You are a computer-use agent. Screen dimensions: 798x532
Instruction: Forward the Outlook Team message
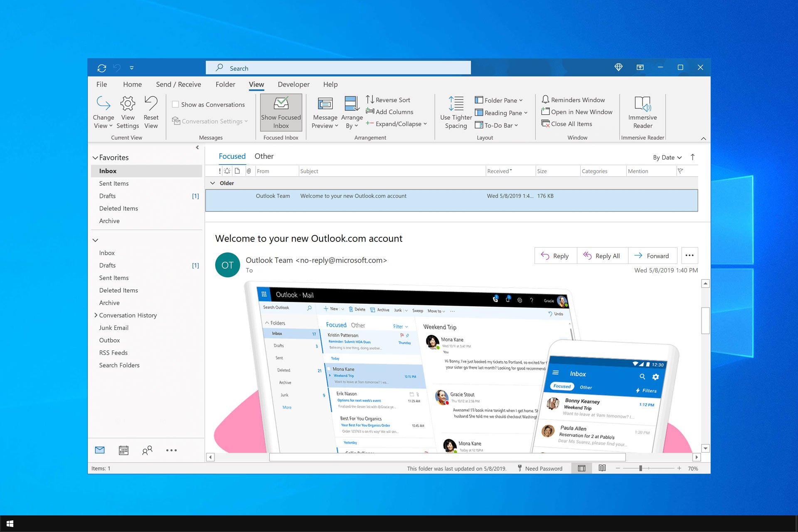coord(653,256)
